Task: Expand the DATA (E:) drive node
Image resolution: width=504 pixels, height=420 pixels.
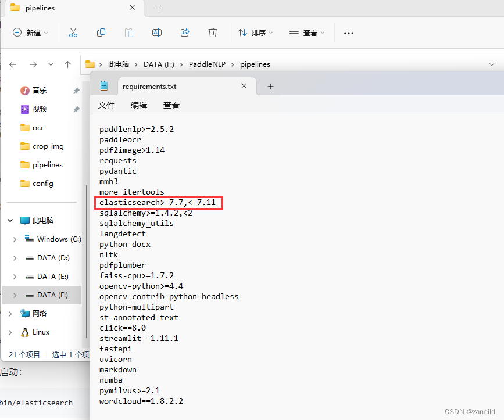Action: click(x=15, y=277)
